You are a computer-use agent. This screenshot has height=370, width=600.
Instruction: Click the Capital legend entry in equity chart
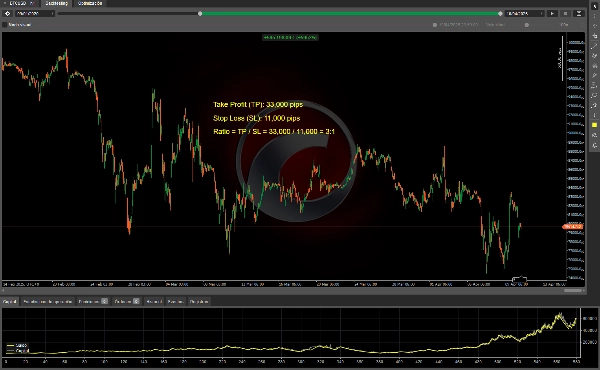(18, 350)
